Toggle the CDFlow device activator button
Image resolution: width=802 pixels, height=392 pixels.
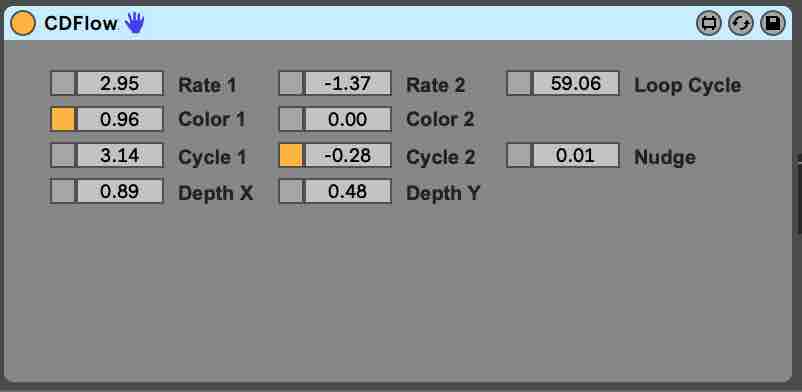coord(23,24)
